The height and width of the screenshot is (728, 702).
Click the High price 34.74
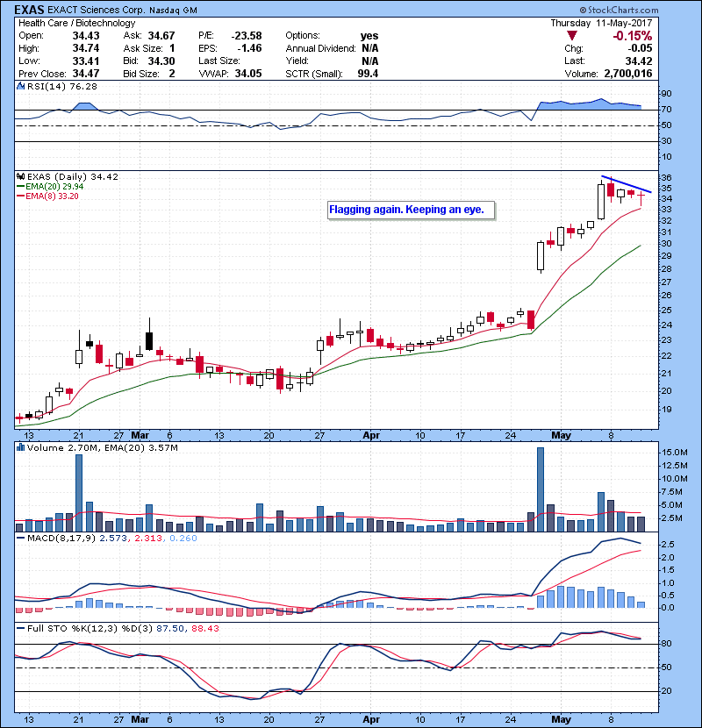(x=86, y=48)
